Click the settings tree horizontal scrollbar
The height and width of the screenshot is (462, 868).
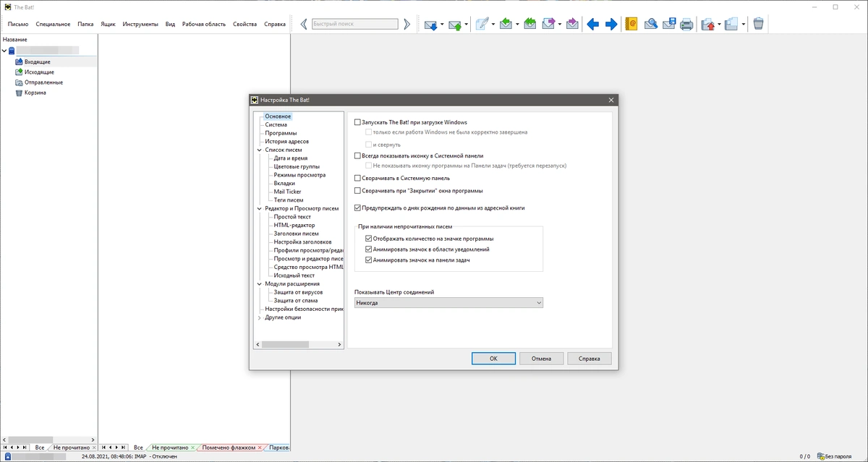pyautogui.click(x=297, y=345)
